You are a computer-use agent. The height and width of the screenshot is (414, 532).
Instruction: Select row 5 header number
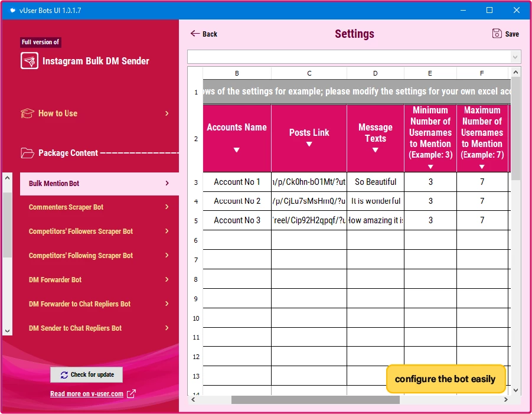[x=196, y=221]
